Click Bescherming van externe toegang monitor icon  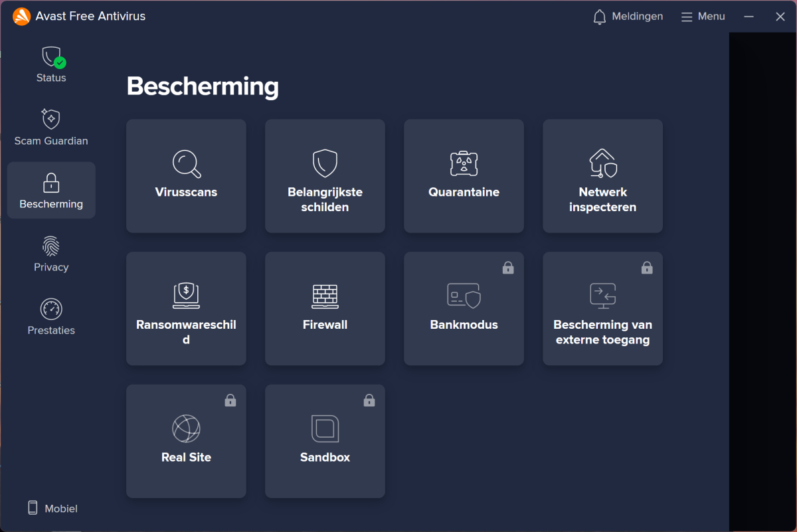[x=602, y=296]
